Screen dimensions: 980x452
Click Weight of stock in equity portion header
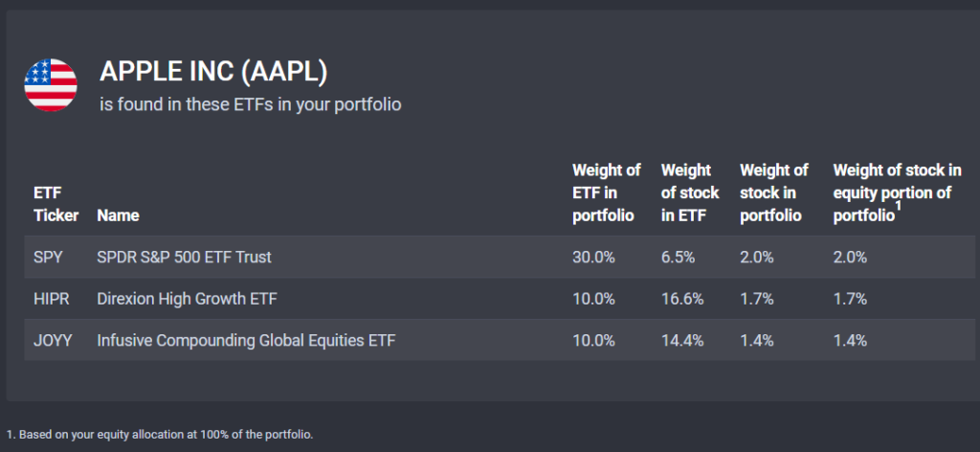[898, 192]
